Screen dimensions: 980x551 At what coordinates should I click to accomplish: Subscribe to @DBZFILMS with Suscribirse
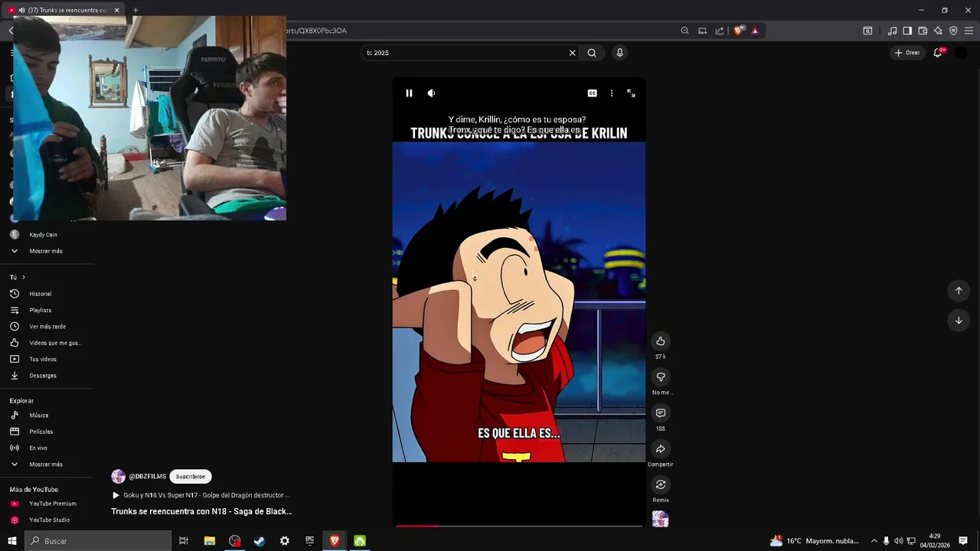191,477
